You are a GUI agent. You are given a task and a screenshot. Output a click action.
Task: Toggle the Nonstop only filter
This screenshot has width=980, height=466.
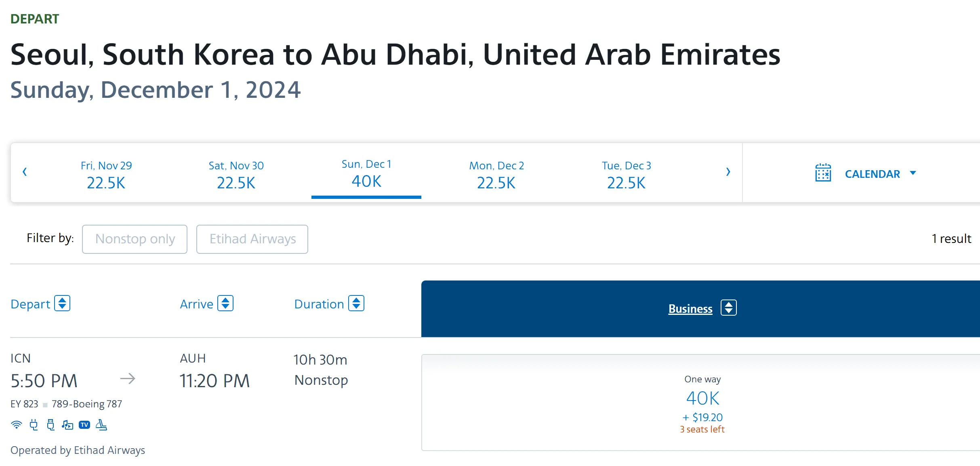[135, 239]
